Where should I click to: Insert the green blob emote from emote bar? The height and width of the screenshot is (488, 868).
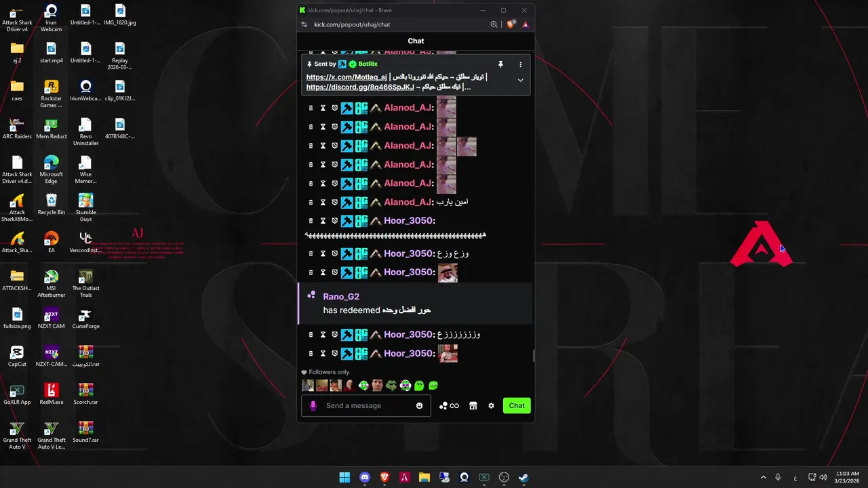click(x=419, y=386)
